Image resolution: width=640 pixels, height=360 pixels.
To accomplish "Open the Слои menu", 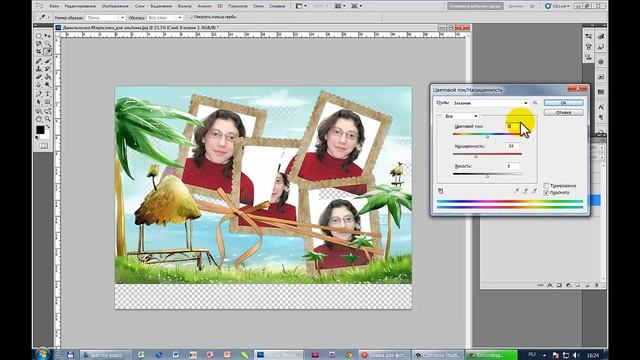I will [139, 6].
